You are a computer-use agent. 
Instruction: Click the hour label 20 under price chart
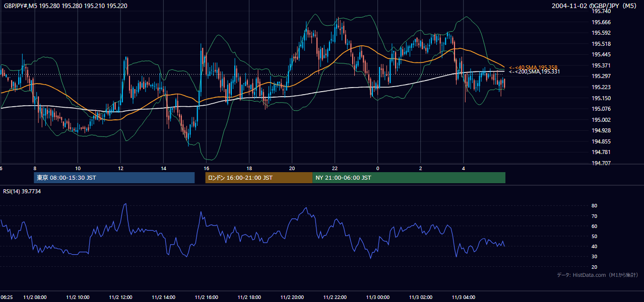coord(292,168)
